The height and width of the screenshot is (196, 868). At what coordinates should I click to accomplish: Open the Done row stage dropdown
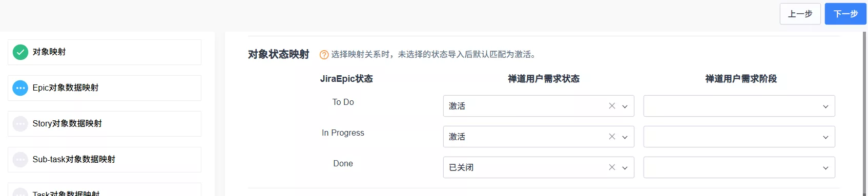739,167
